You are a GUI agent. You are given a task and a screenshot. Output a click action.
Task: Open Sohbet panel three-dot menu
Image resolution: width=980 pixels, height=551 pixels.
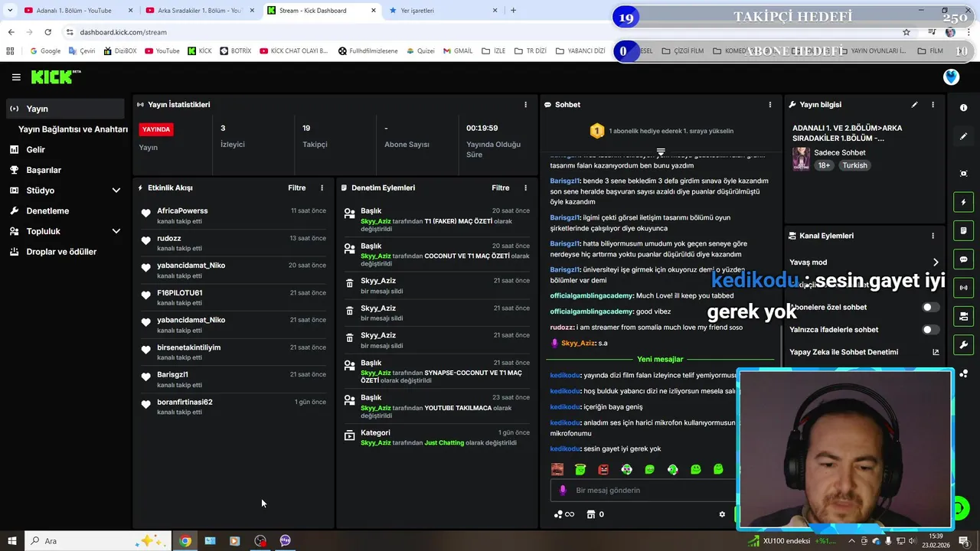point(770,105)
